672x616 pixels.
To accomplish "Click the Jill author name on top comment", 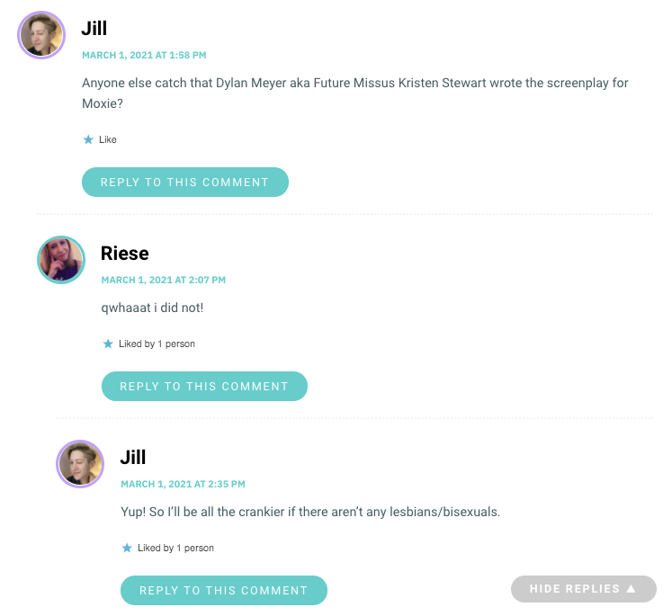I will [x=94, y=29].
